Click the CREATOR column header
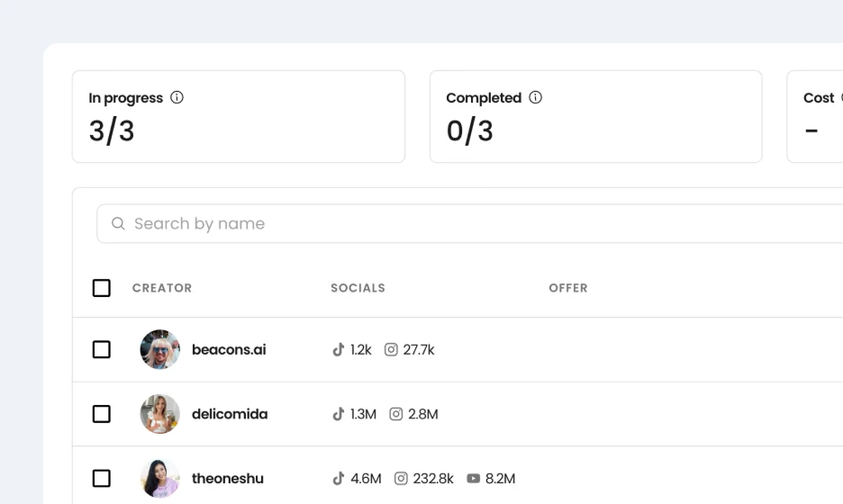 (162, 288)
